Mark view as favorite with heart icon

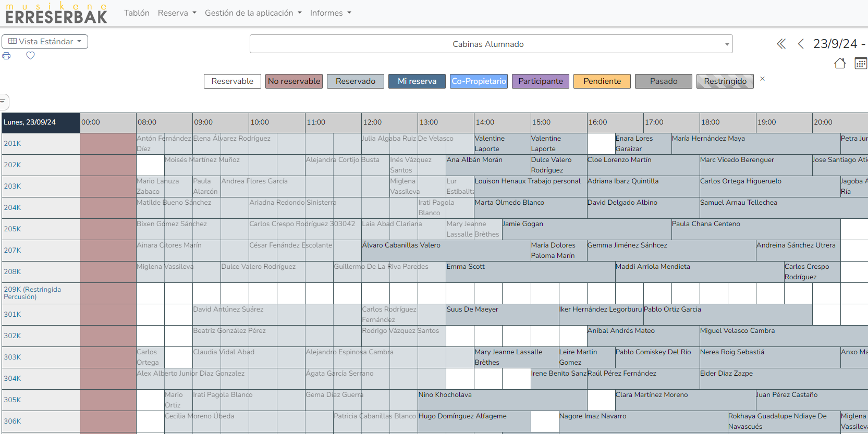click(x=30, y=56)
